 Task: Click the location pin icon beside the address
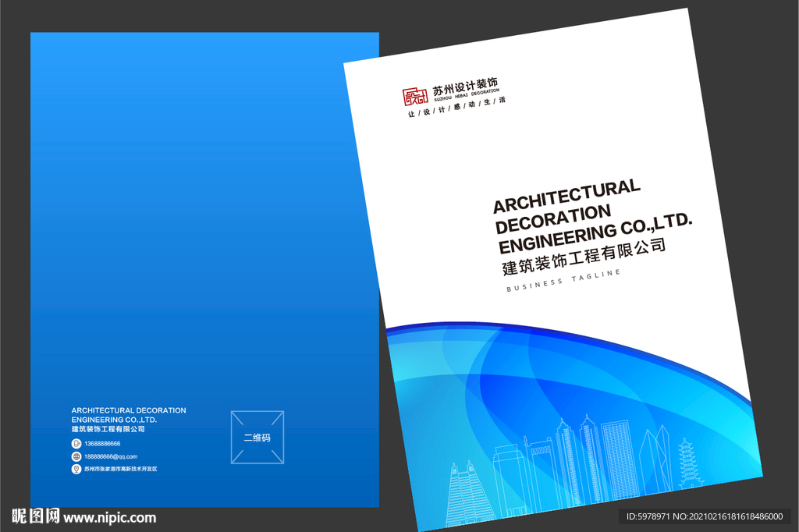[76, 469]
